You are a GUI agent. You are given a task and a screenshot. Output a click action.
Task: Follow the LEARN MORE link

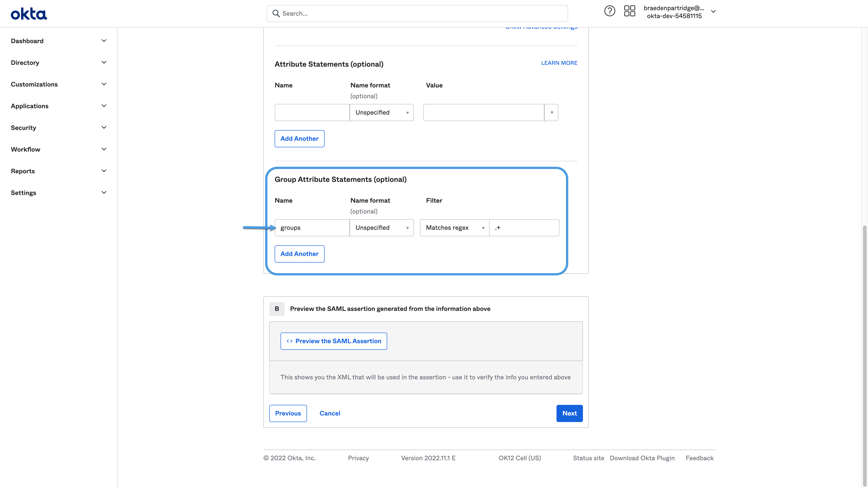coord(559,63)
